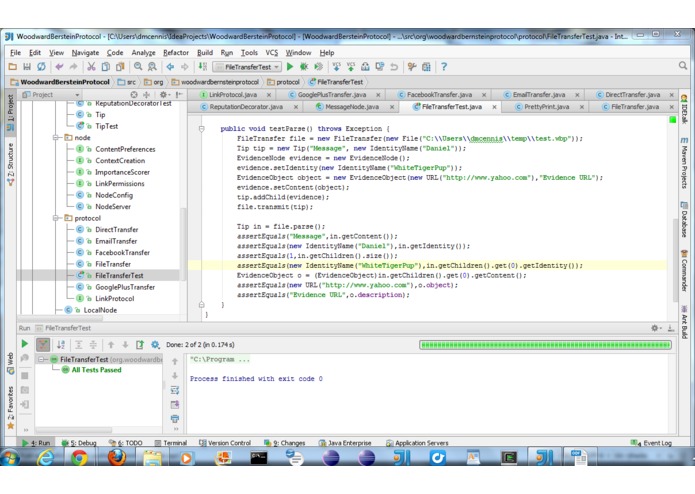Toggle the Structure tool window on left edge
This screenshot has width=695, height=494.
[11, 164]
